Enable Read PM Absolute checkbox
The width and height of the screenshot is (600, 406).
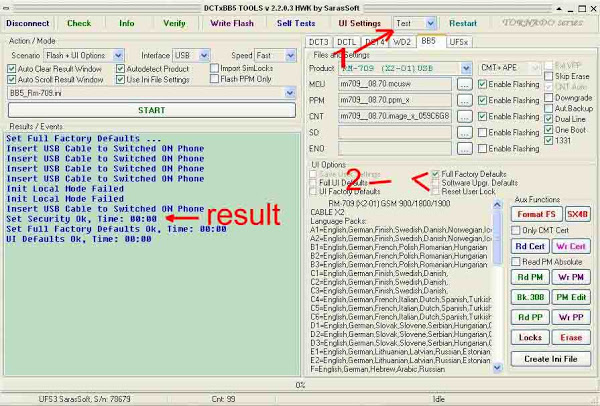[x=515, y=262]
